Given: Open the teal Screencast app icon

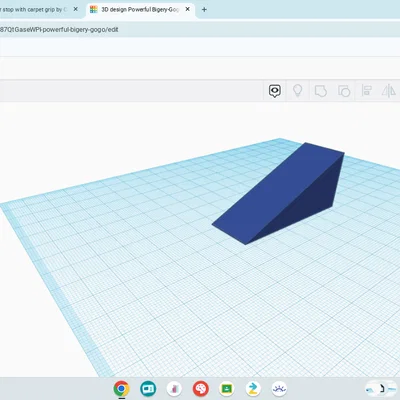Looking at the screenshot, I should click(148, 388).
